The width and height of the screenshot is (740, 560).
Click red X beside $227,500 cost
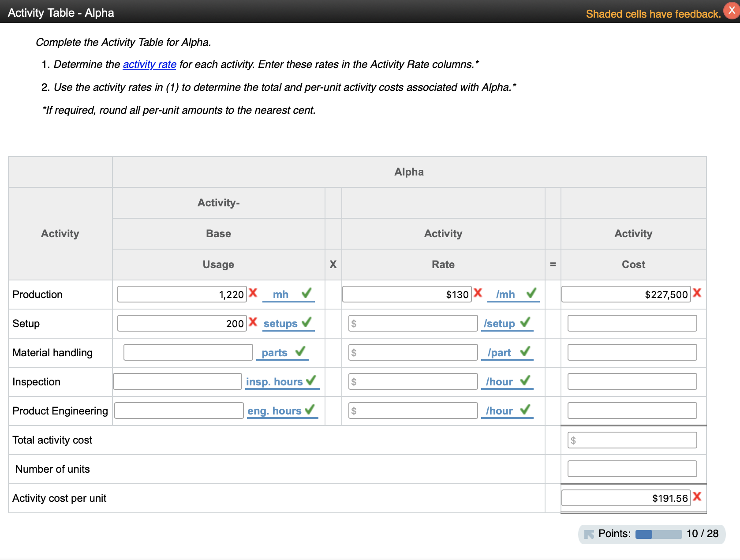coord(697,293)
